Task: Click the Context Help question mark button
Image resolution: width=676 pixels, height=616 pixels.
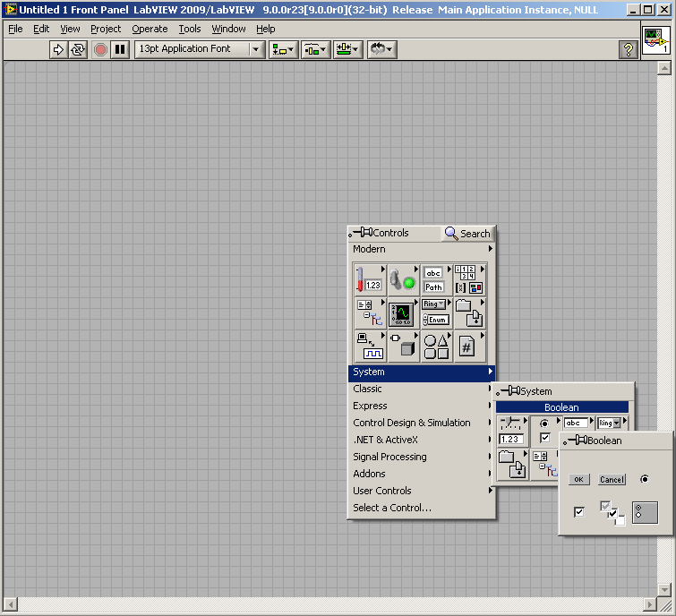Action: pos(629,49)
